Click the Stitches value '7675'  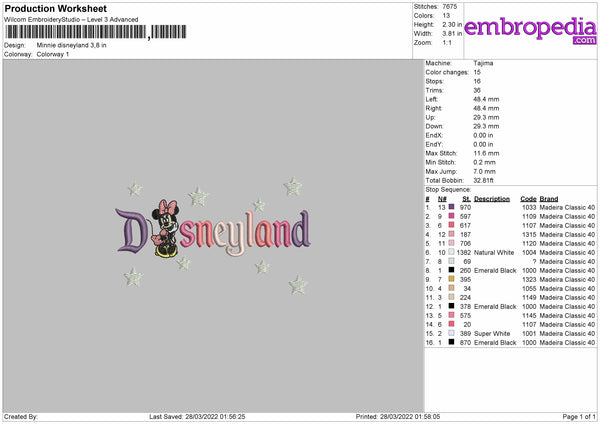[x=450, y=7]
